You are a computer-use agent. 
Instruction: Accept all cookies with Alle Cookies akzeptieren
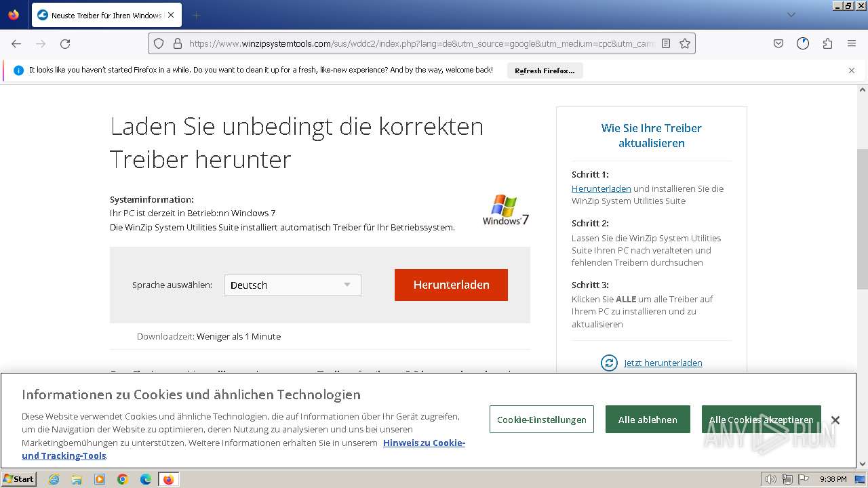[761, 420]
